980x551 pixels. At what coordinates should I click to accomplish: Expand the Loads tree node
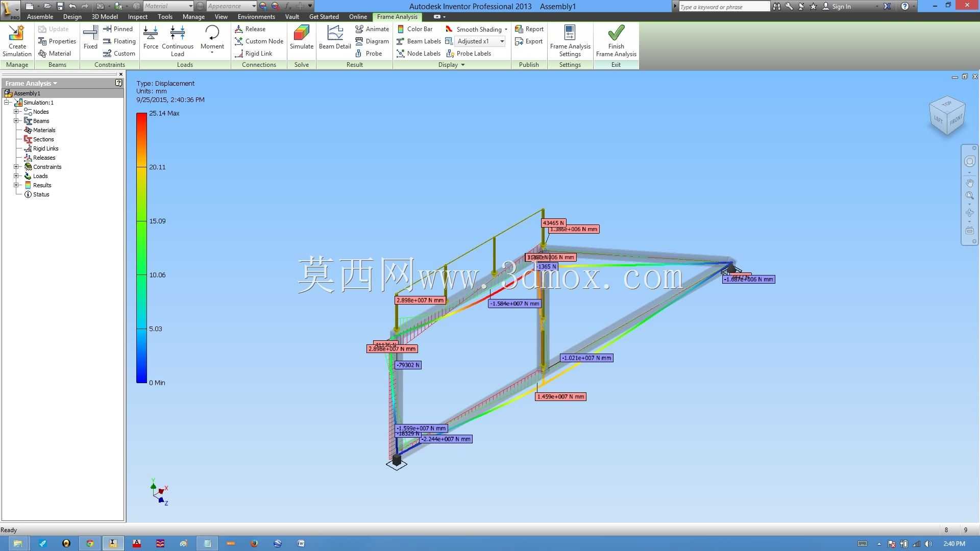point(16,176)
